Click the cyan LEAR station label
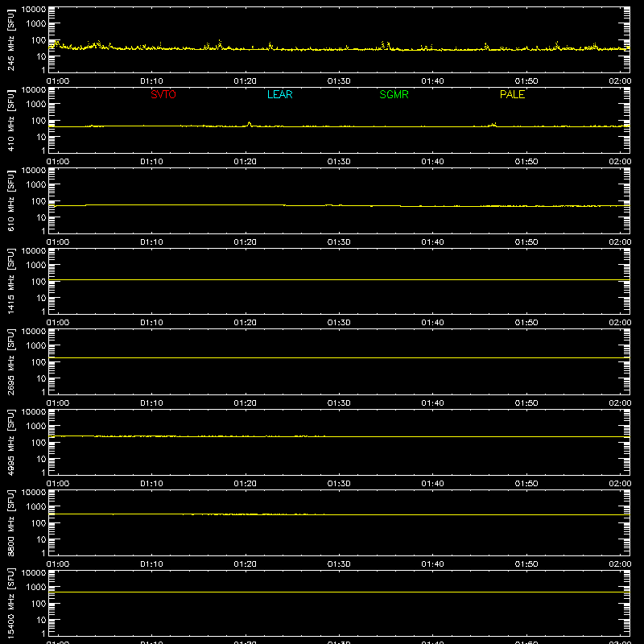Viewport: 644px width, 644px height. (x=279, y=94)
